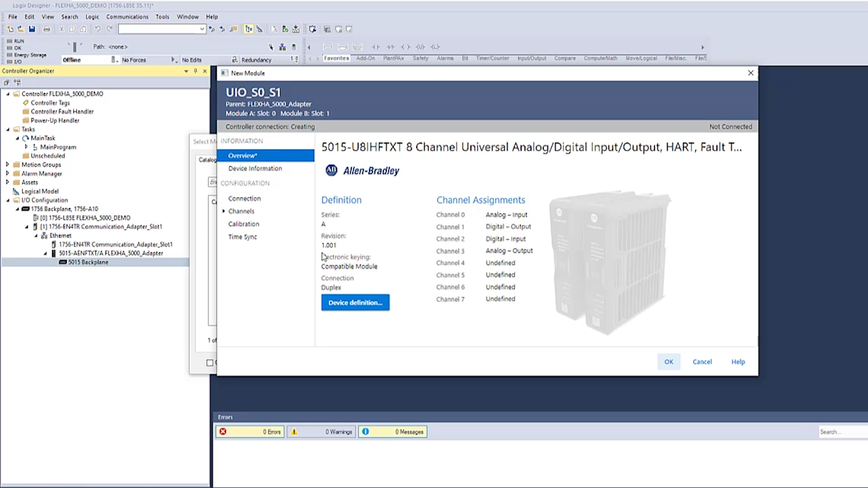Click the Build/Download toolbar icon

pos(296,29)
